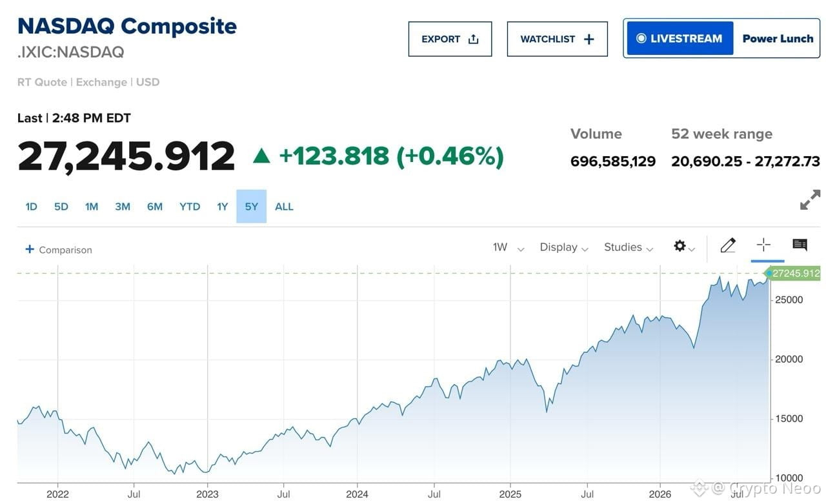Select the 5Y time range tab
The height and width of the screenshot is (504, 826).
pyautogui.click(x=251, y=207)
